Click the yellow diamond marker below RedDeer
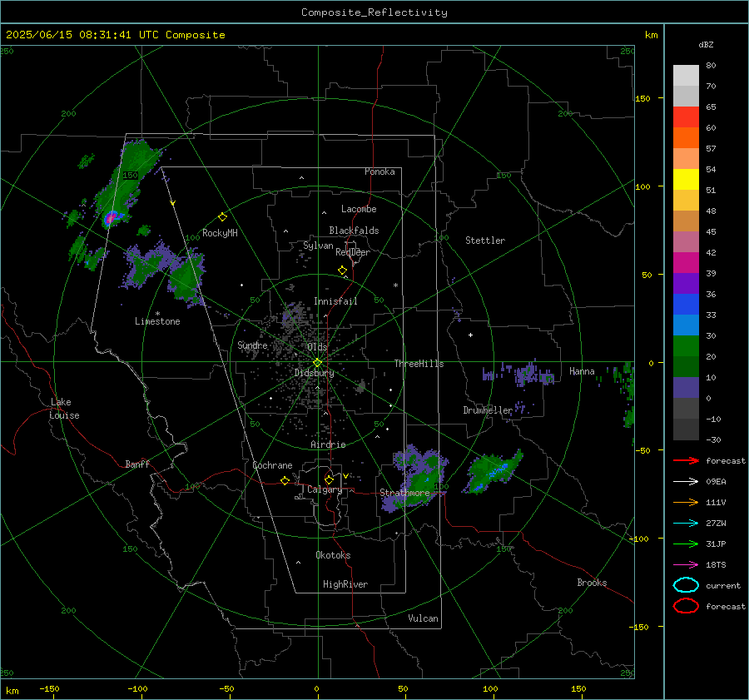749x700 pixels. pyautogui.click(x=342, y=271)
